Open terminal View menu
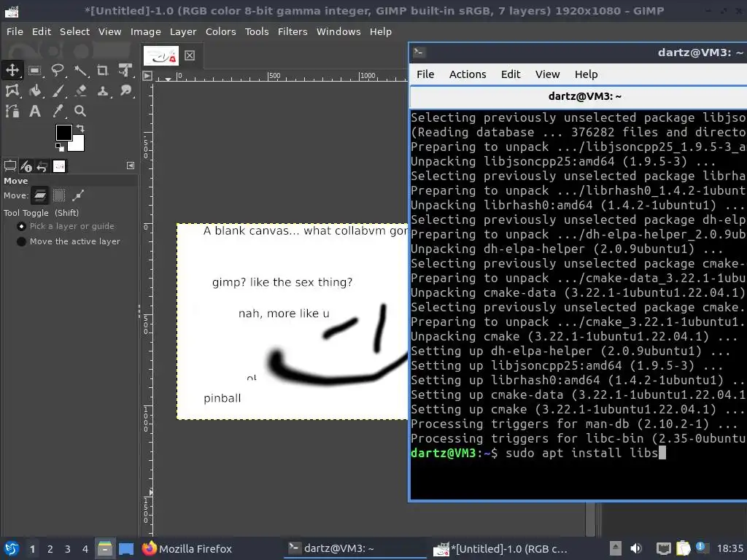Image resolution: width=747 pixels, height=560 pixels. [x=547, y=74]
